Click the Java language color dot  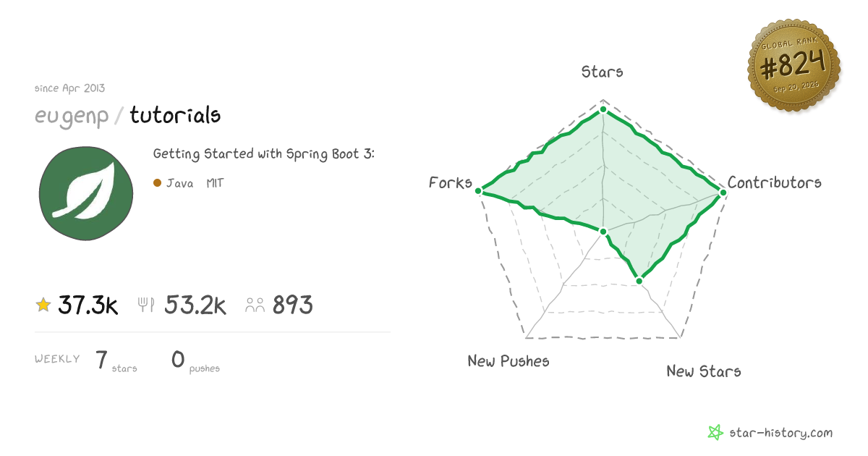pos(157,183)
